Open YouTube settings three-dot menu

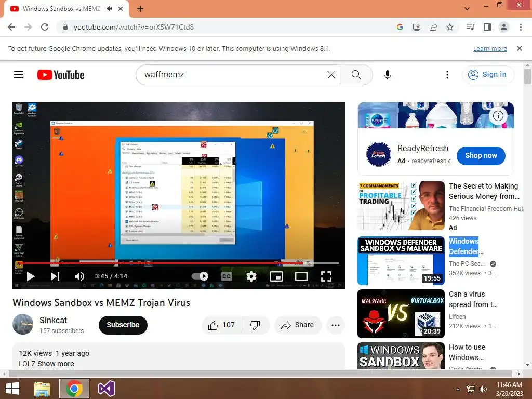click(447, 75)
